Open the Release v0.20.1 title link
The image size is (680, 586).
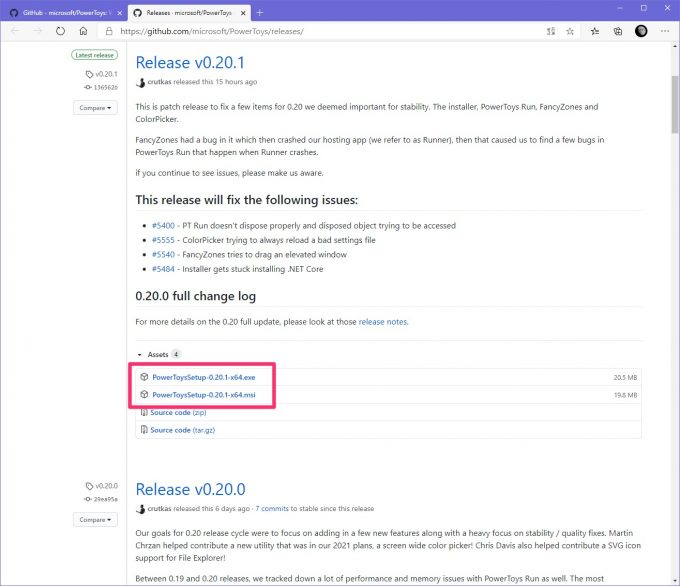(190, 62)
